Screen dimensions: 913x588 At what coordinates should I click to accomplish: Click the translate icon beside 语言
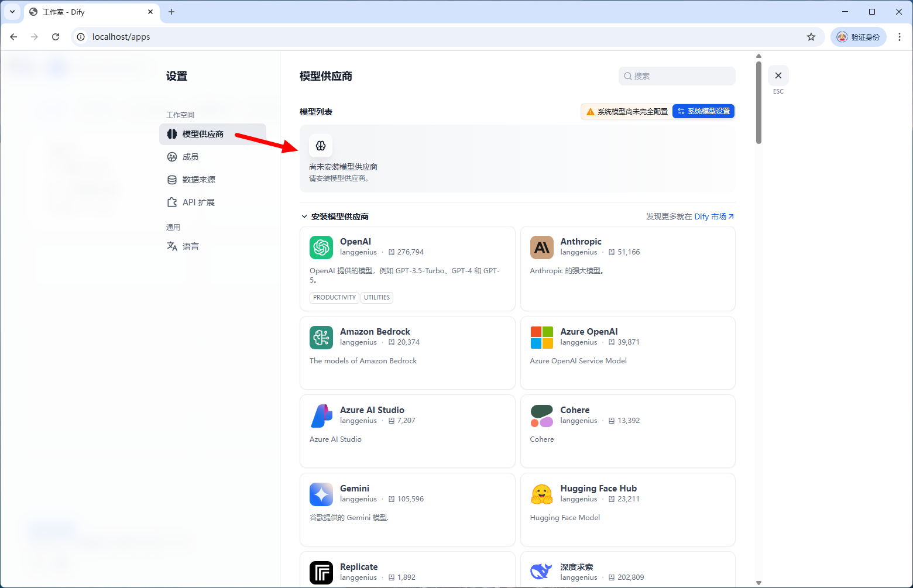coord(171,246)
